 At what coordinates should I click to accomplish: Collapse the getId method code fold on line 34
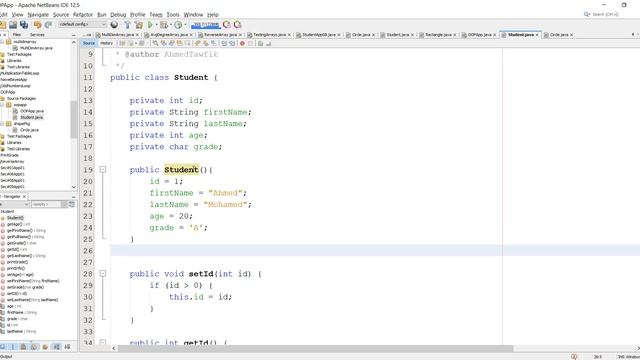click(x=103, y=342)
